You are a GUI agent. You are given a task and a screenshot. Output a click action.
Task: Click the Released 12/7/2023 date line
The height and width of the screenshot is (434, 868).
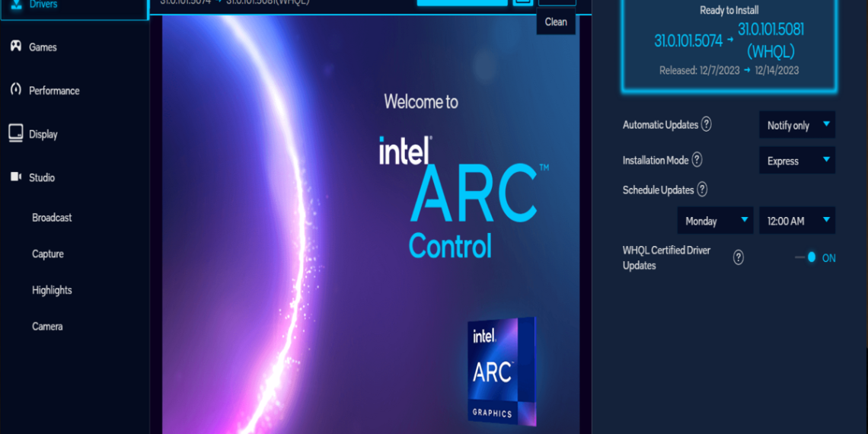tap(729, 70)
